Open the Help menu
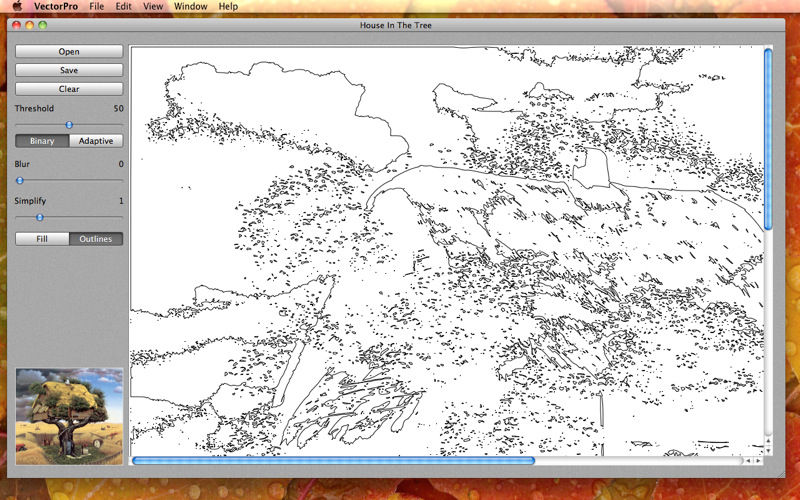 (x=228, y=7)
